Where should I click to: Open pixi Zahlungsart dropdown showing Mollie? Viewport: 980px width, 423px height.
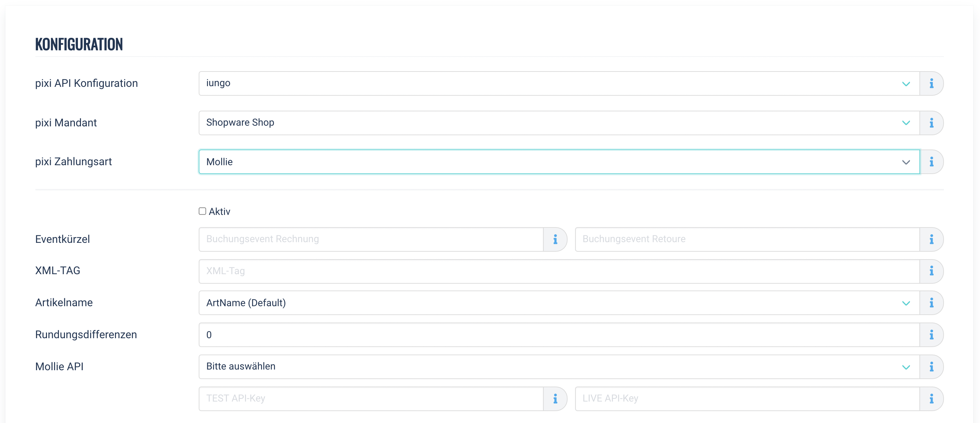tap(559, 162)
